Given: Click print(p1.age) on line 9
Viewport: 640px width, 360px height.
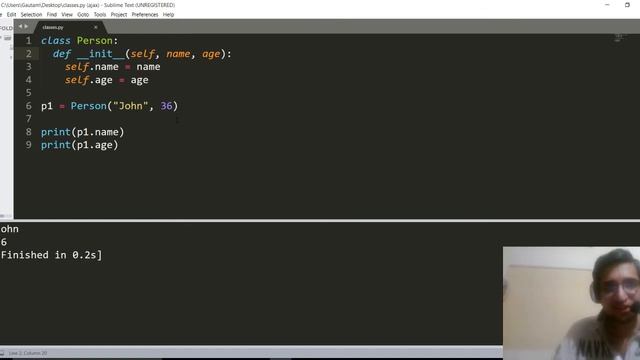Looking at the screenshot, I should 80,145.
